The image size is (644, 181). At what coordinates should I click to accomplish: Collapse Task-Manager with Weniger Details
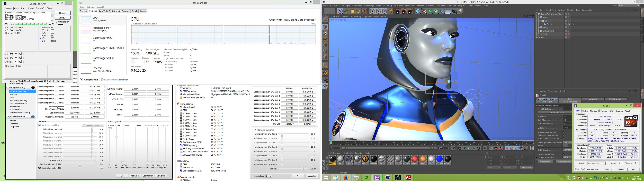(x=89, y=80)
